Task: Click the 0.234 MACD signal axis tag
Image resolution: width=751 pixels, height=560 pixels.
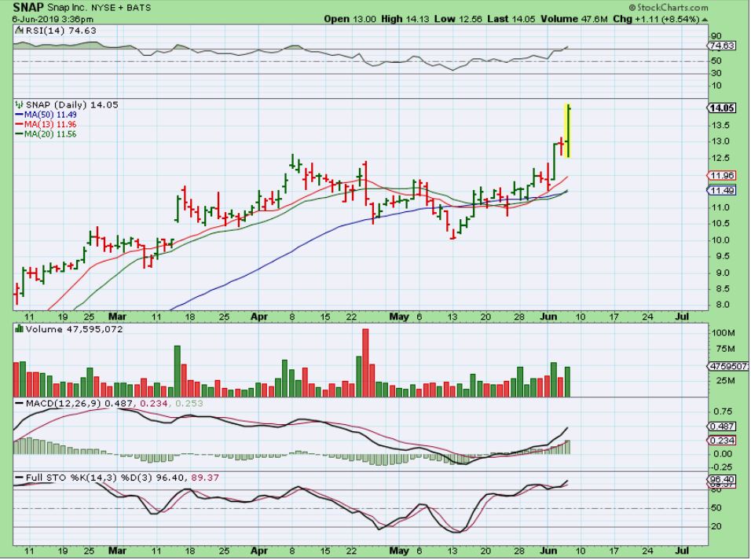Action: click(722, 441)
